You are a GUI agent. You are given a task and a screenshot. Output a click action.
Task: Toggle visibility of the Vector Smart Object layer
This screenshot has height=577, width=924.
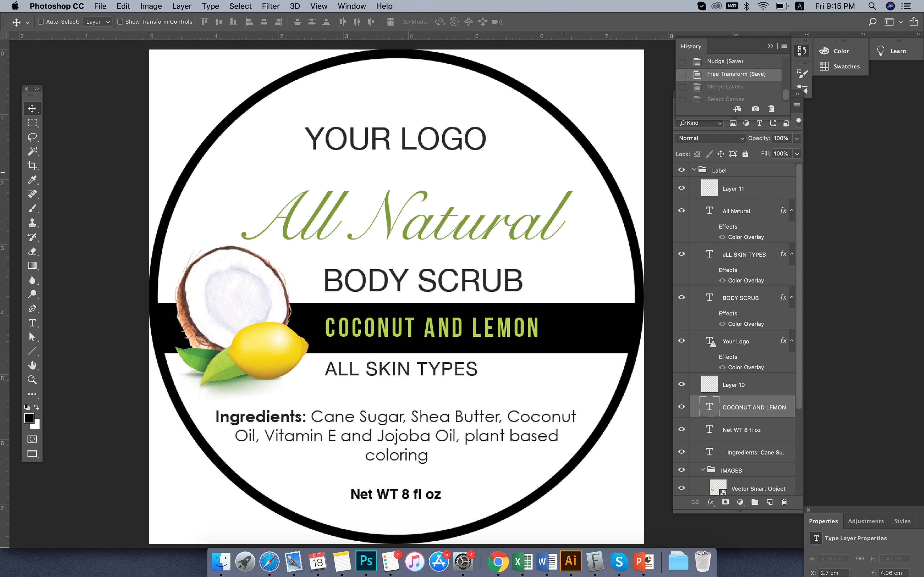tap(682, 487)
